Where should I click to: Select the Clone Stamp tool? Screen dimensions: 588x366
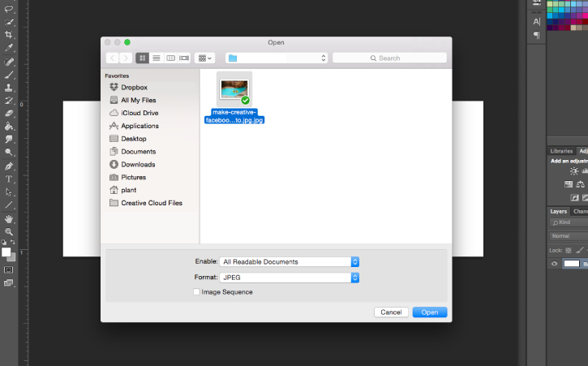tap(8, 88)
